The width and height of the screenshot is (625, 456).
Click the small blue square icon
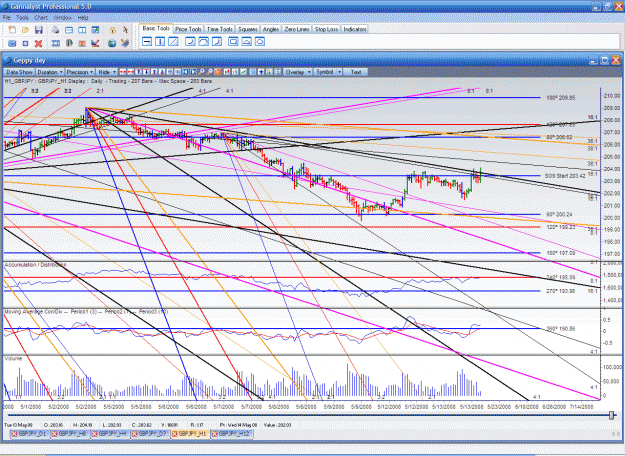pos(25,43)
